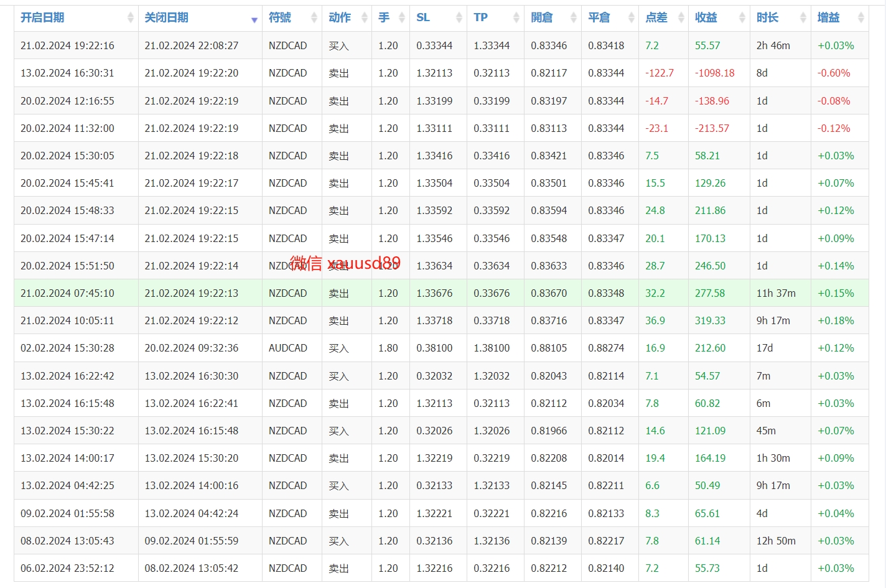
Task: Click sort arrows beside SL header
Action: 459,18
